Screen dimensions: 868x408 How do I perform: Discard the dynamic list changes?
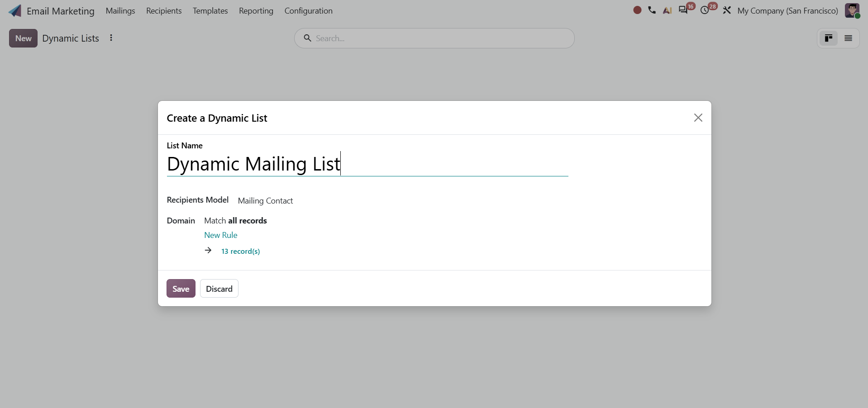[219, 289]
